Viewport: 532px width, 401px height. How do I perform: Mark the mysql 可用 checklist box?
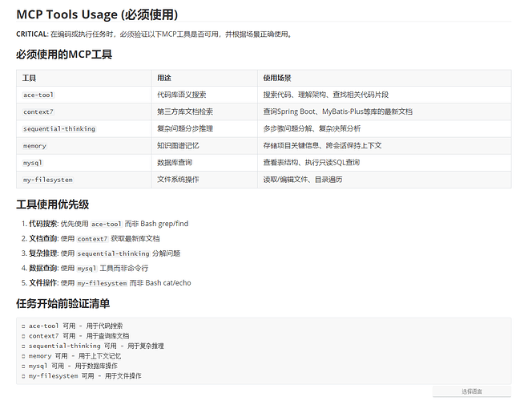coord(23,367)
